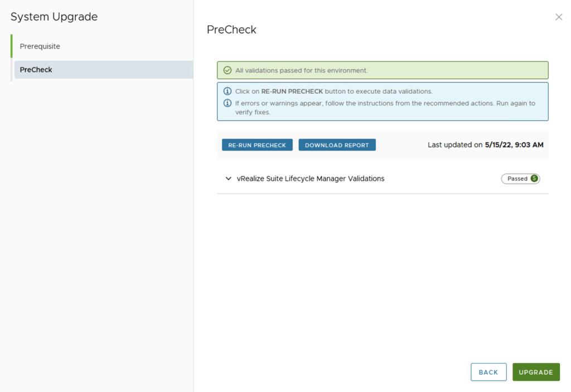Click the green count badge showing 5

tap(534, 178)
